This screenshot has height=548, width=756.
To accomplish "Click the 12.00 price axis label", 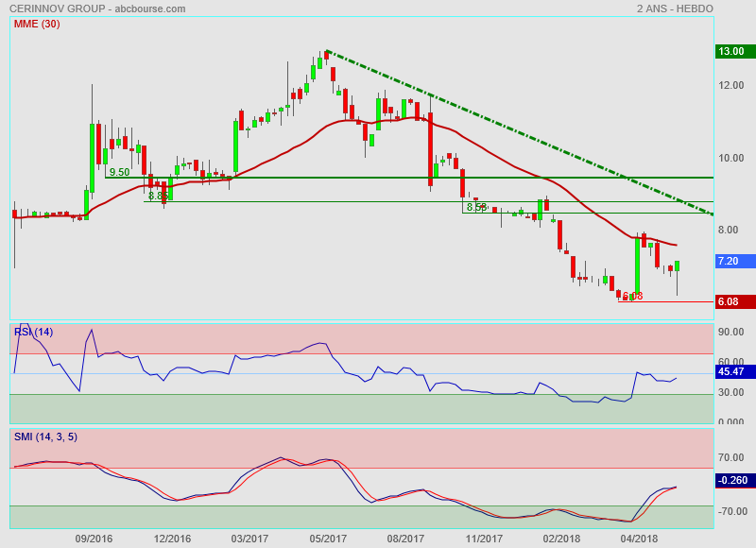I will coord(730,85).
